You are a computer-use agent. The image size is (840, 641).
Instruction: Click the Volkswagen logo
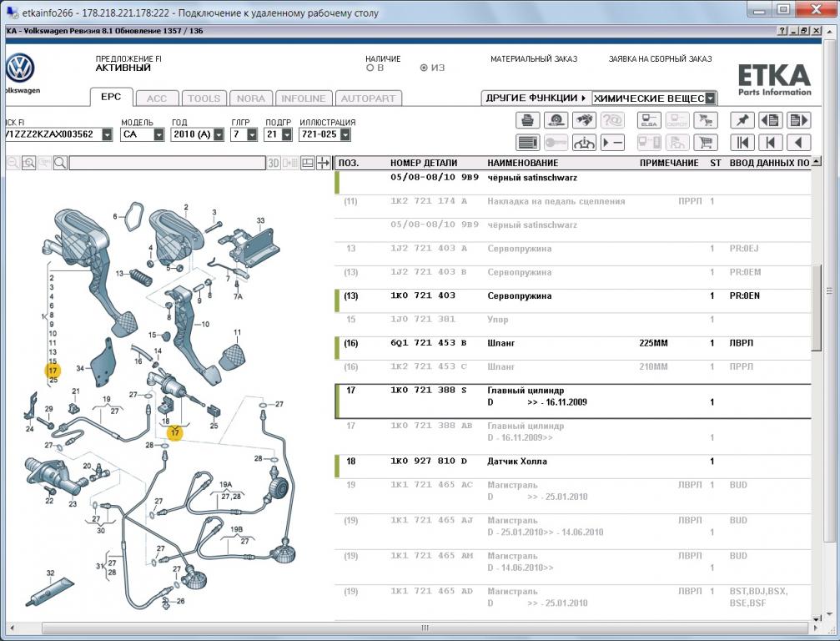pyautogui.click(x=20, y=68)
